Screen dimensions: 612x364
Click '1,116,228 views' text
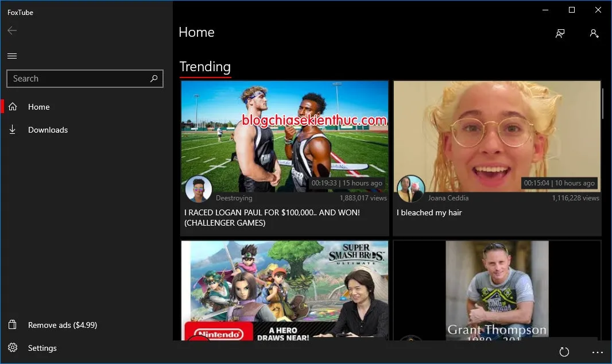coord(575,198)
